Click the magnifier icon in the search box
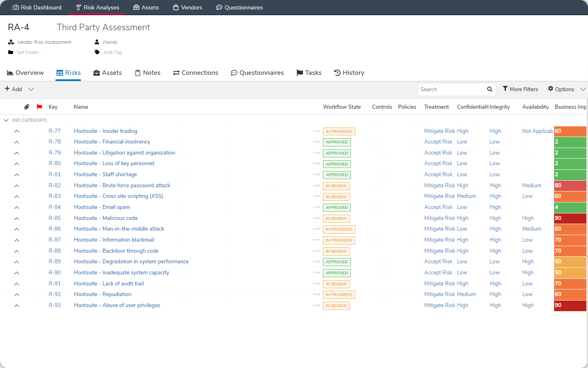This screenshot has height=368, width=588. 490,89
